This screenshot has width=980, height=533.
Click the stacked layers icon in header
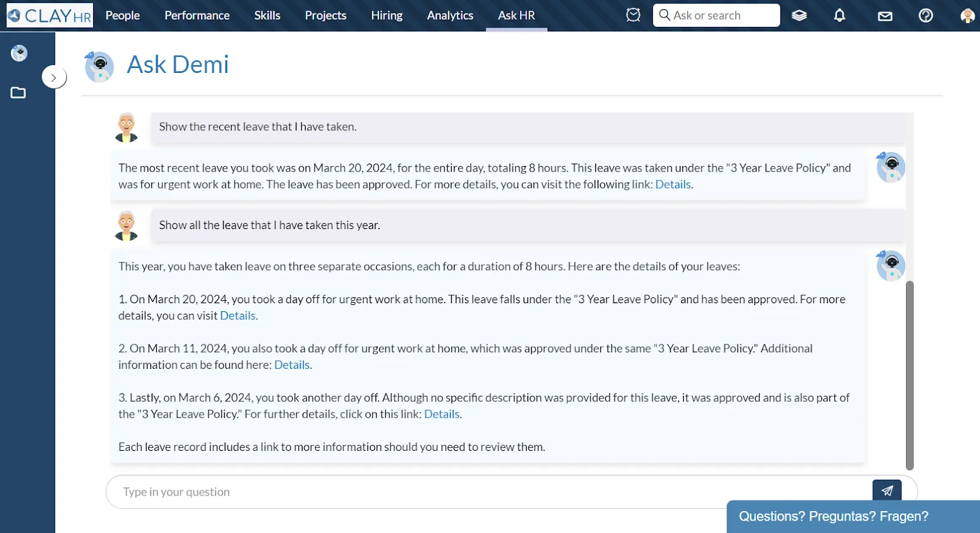799,15
